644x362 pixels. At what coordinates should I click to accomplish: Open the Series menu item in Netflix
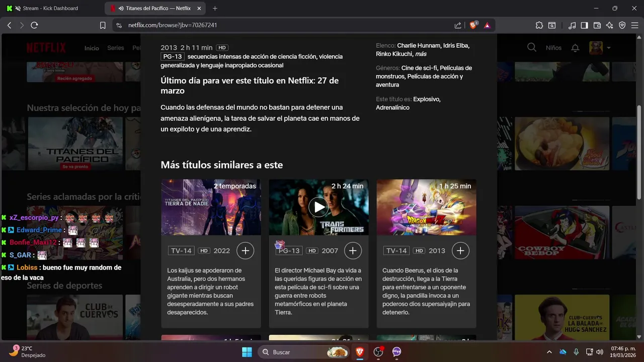coord(116,48)
